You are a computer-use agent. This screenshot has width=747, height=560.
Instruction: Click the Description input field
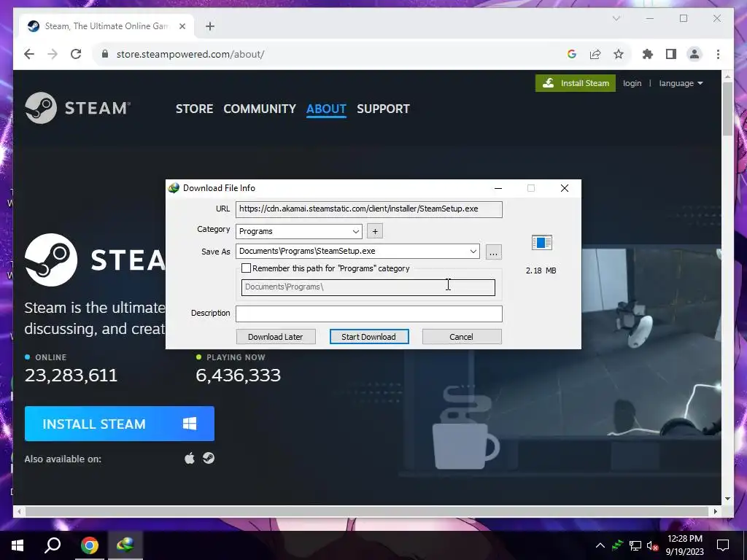click(x=368, y=314)
